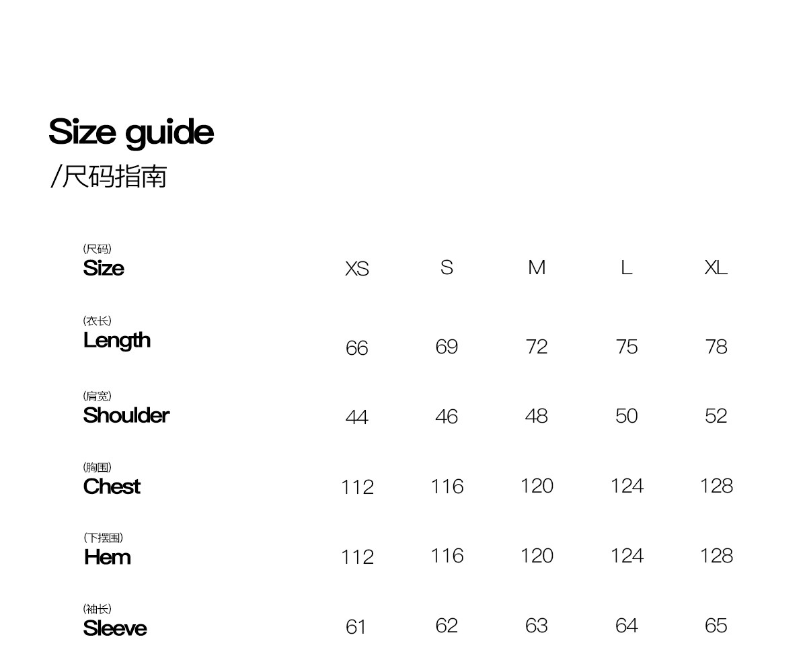Click Sleeve value 65 for size XL
This screenshot has height=672, width=807.
point(716,626)
